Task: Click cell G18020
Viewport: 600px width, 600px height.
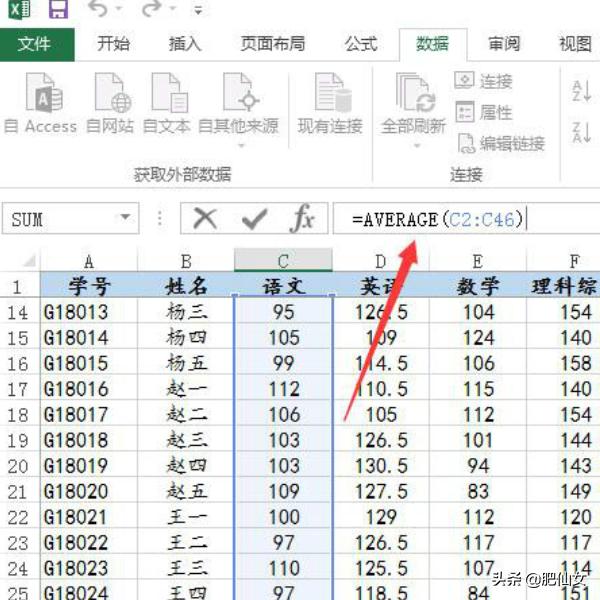Action: (89, 491)
